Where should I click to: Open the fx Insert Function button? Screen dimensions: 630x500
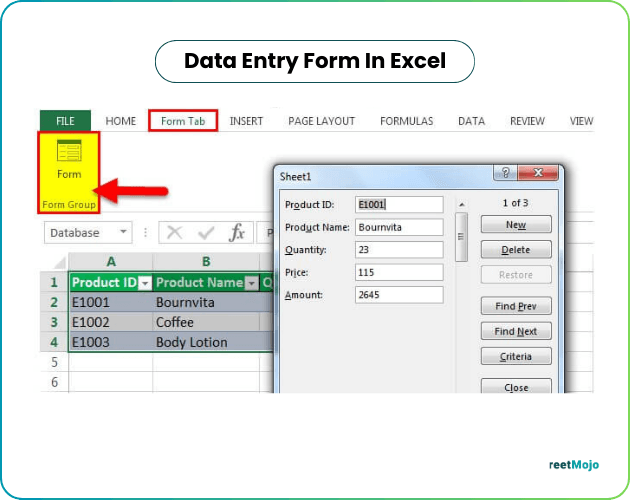tap(237, 232)
